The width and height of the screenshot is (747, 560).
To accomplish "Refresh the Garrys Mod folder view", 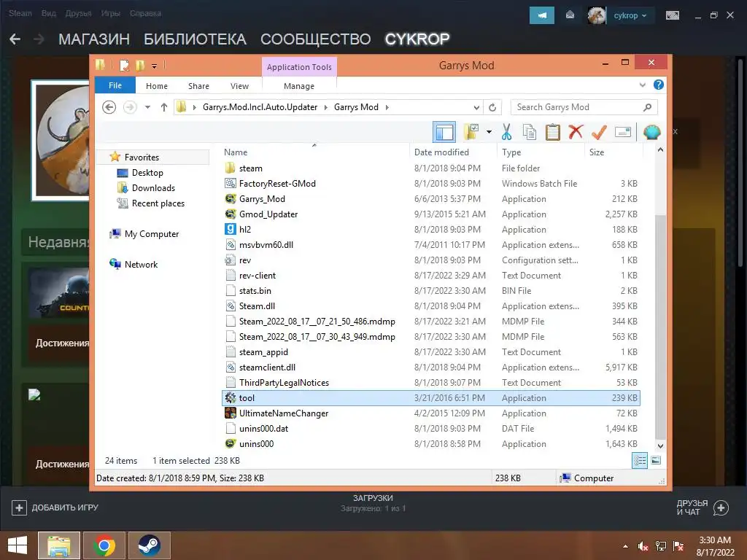I will pos(492,108).
